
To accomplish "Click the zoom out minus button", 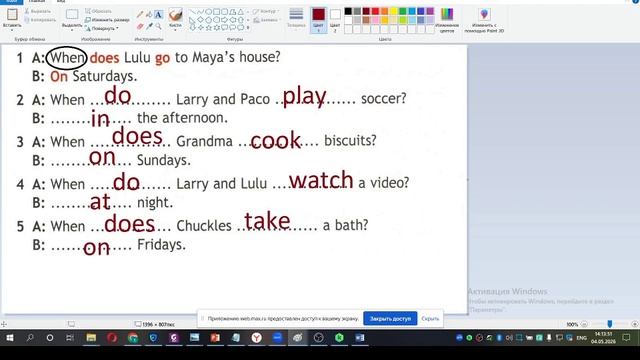I will coord(584,324).
